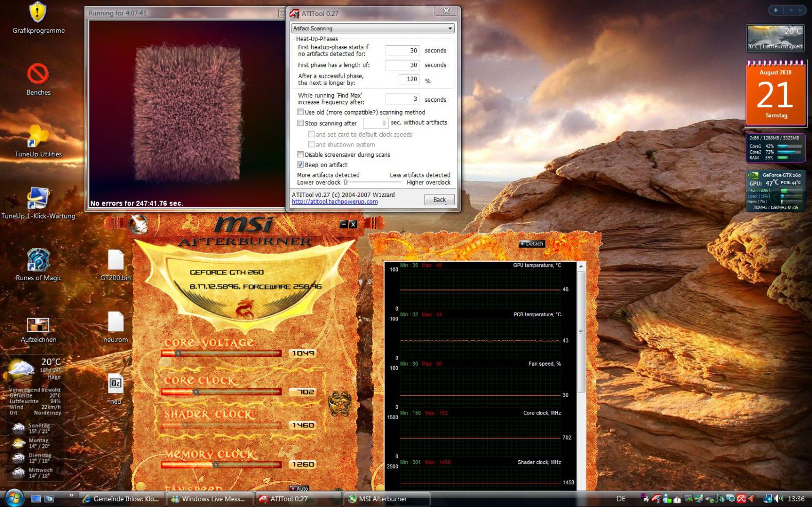Click the Core Clock slider

click(x=221, y=392)
